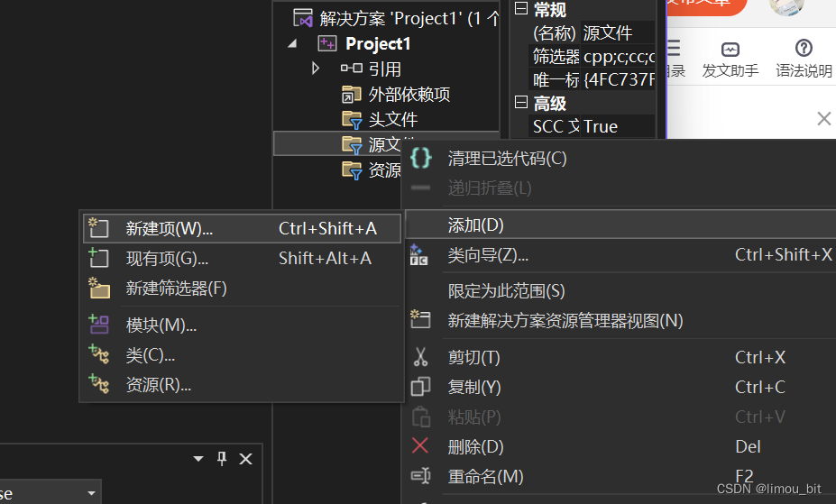The height and width of the screenshot is (504, 836).
Task: Close the bottom tool panel
Action: pyautogui.click(x=245, y=459)
